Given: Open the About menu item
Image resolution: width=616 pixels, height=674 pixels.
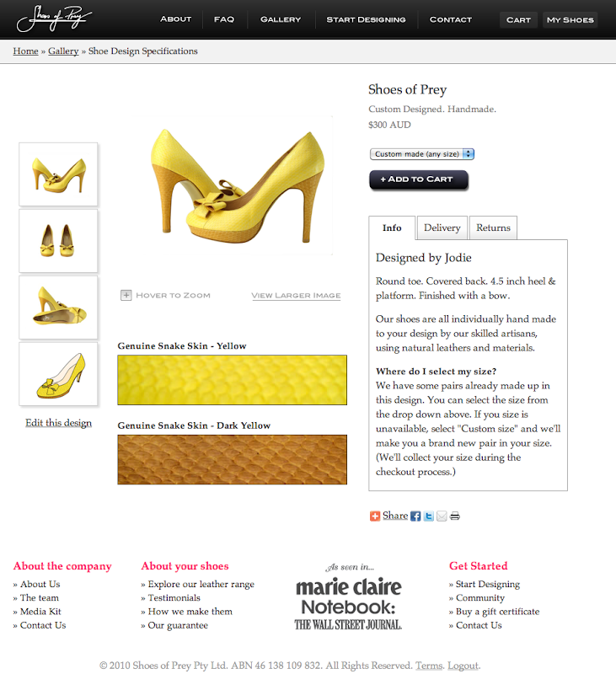Looking at the screenshot, I should point(176,19).
